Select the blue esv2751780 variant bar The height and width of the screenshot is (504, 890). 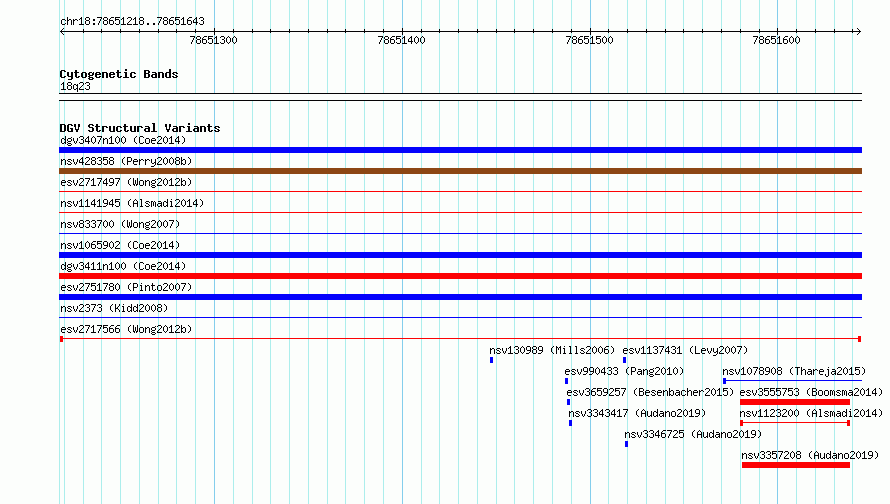tap(460, 297)
